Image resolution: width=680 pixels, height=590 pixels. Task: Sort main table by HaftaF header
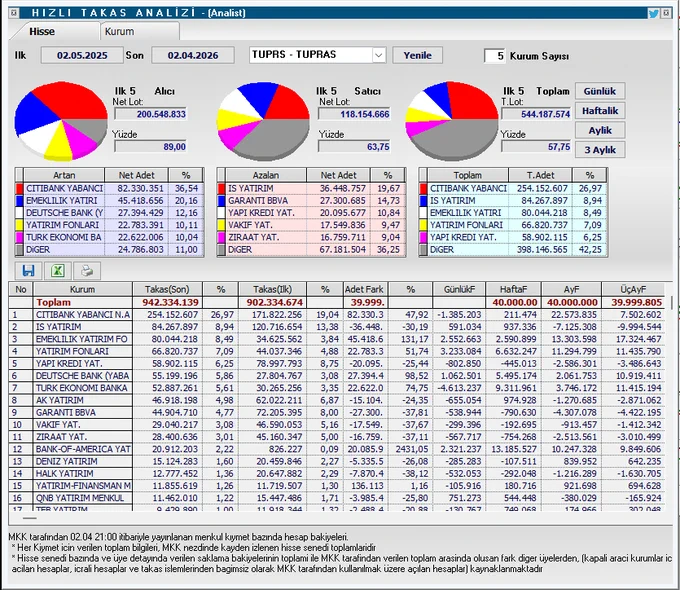pyautogui.click(x=513, y=289)
